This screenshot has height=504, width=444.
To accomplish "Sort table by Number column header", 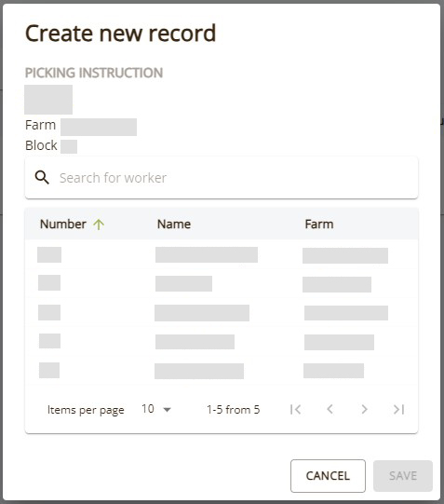I will (63, 224).
